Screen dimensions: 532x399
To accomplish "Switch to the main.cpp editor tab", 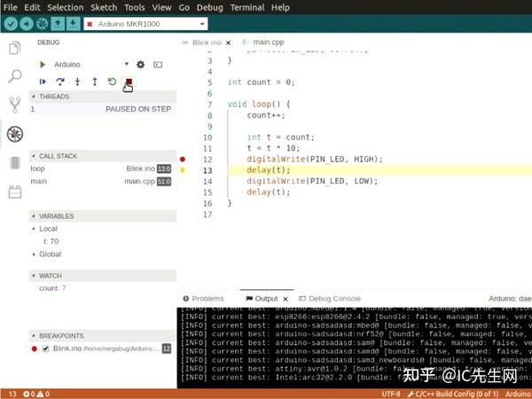I will [269, 43].
